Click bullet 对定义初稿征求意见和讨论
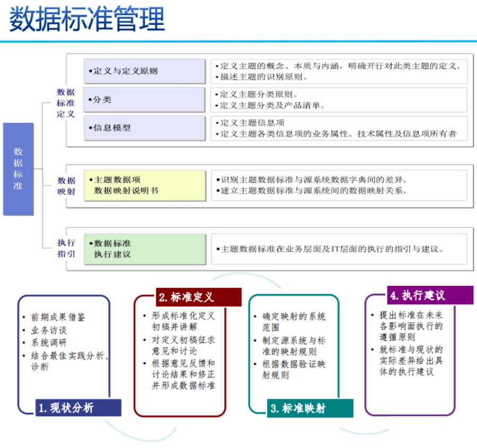The image size is (477, 448). (183, 345)
